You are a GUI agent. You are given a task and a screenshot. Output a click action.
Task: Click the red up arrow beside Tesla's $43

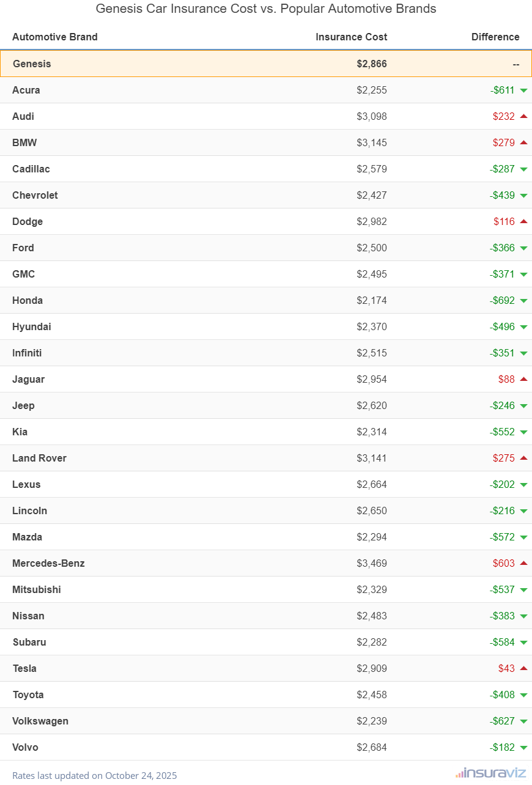click(x=523, y=668)
